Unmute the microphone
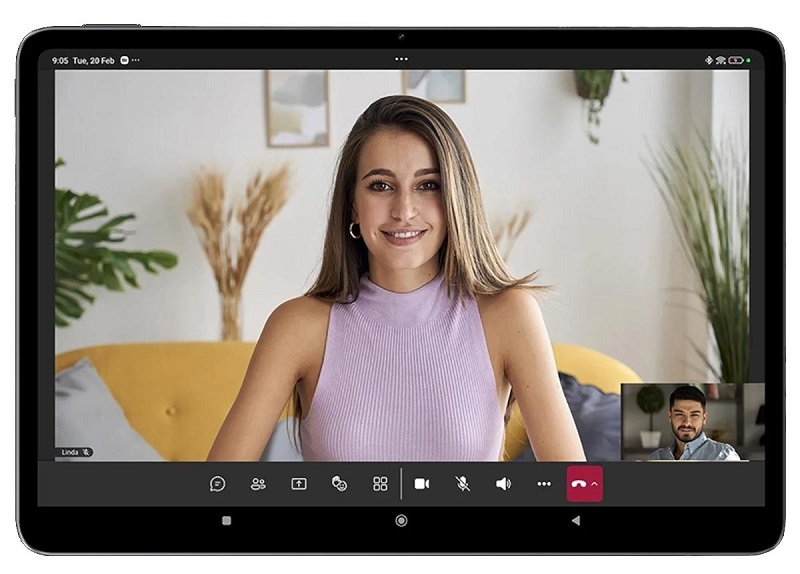800x574 pixels. 462,484
